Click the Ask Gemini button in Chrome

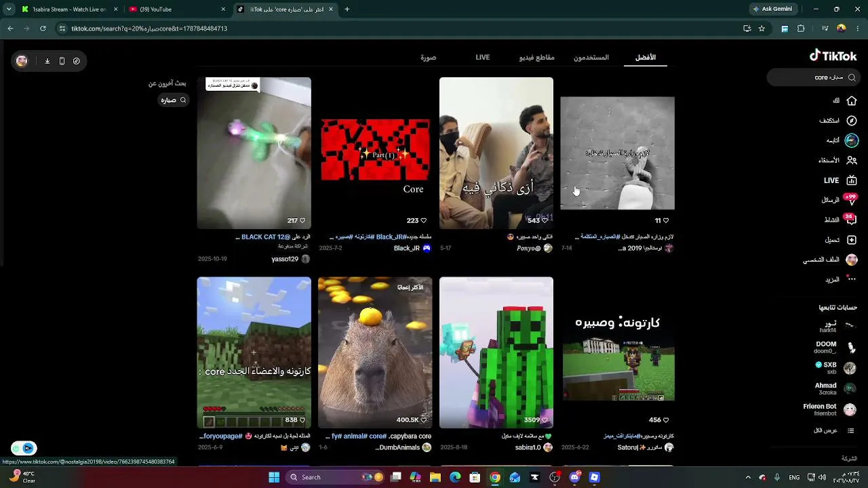[x=772, y=9]
